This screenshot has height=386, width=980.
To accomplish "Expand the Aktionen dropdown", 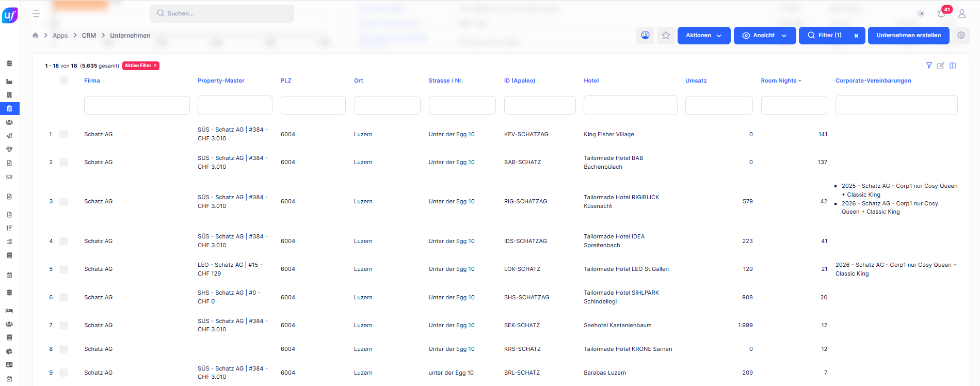I will (x=704, y=36).
